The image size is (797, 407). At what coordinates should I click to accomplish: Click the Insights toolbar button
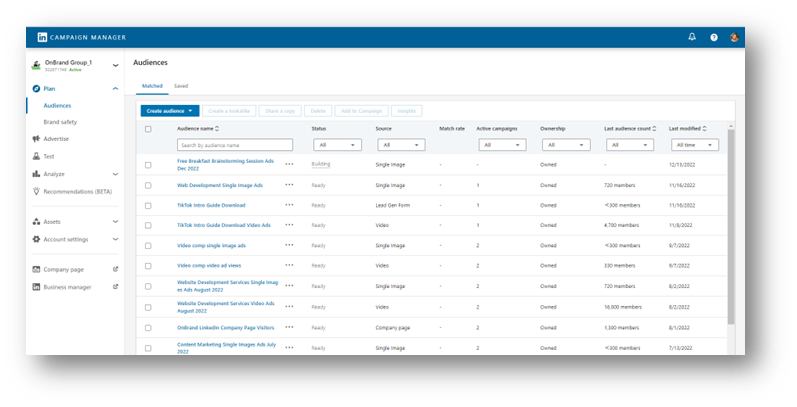[406, 111]
